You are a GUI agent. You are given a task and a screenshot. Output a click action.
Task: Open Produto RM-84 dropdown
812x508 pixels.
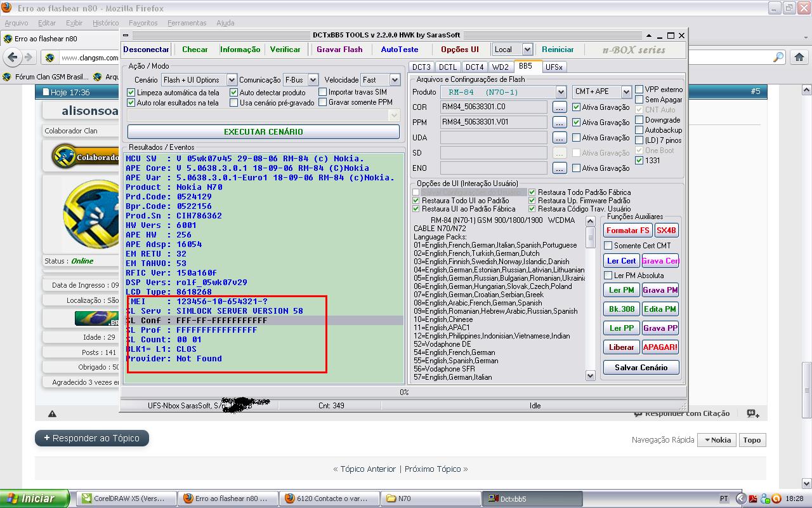(502, 92)
